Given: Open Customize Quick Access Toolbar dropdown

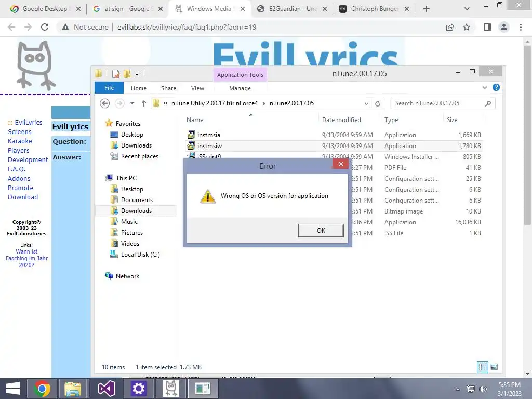Looking at the screenshot, I should tap(137, 74).
